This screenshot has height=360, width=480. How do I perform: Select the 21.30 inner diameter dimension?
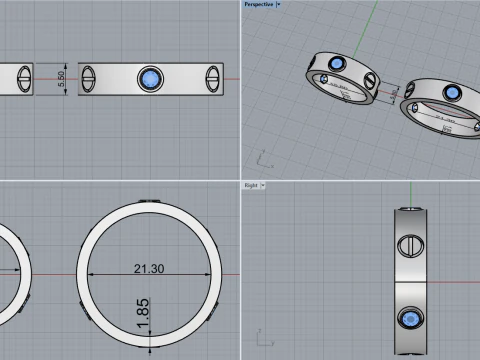pyautogui.click(x=149, y=269)
